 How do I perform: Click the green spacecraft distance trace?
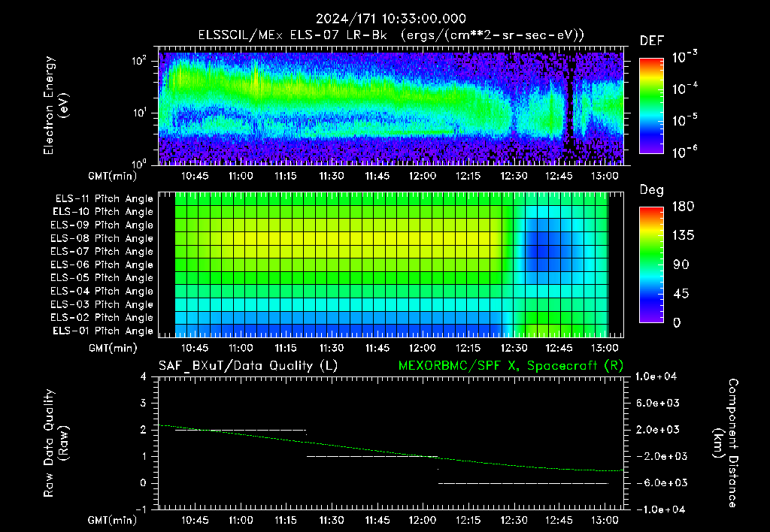390,452
